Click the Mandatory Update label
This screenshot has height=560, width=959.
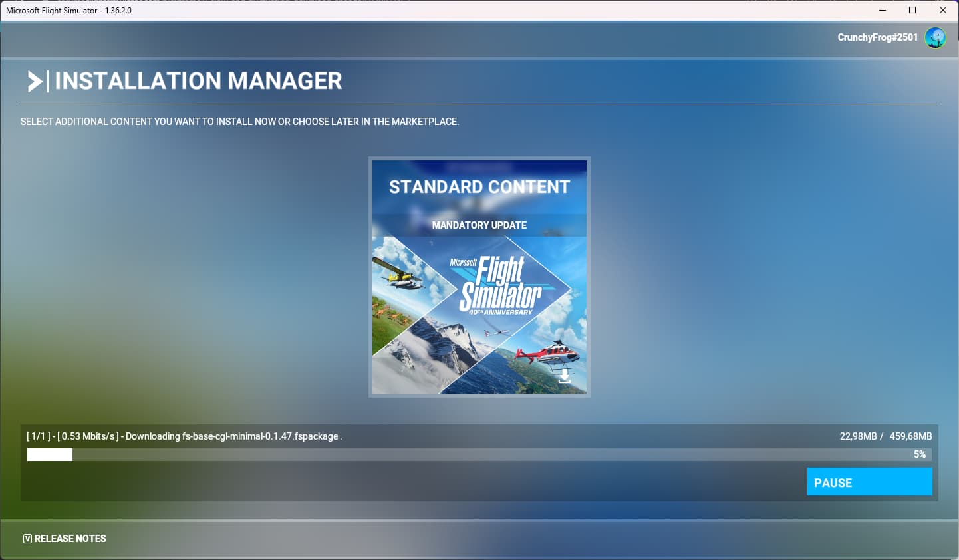coord(479,225)
